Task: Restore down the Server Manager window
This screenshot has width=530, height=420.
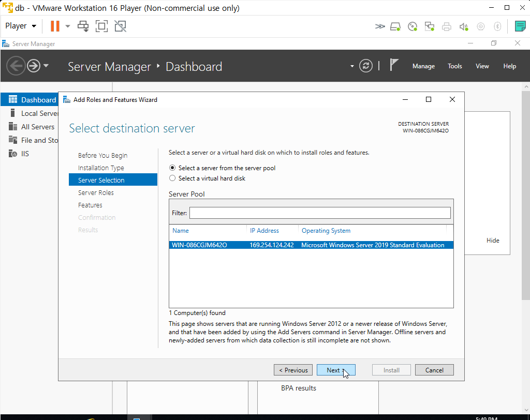Action: (494, 43)
